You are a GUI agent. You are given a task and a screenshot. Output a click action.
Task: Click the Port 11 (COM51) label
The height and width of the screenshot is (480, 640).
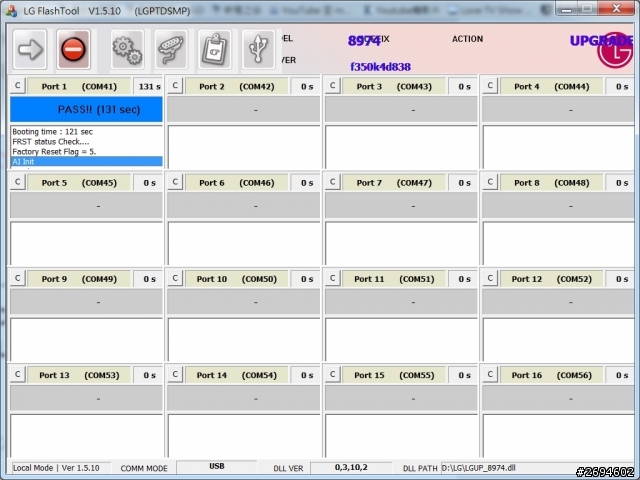pos(394,279)
